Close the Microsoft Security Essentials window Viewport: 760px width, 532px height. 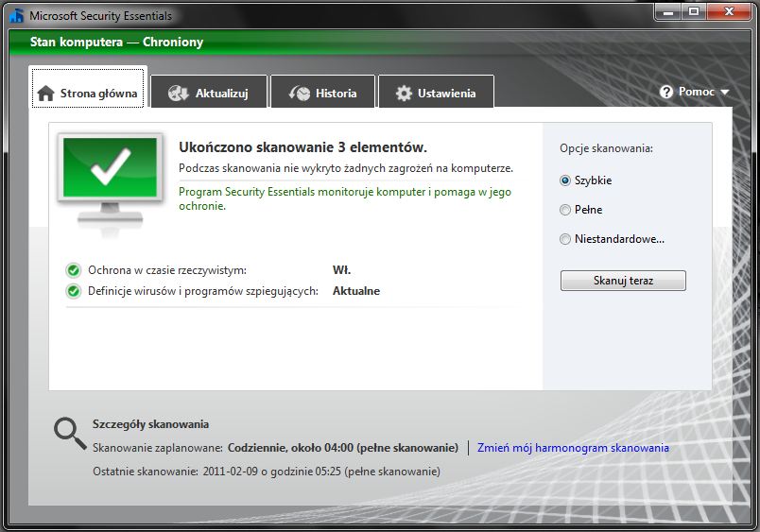(729, 11)
